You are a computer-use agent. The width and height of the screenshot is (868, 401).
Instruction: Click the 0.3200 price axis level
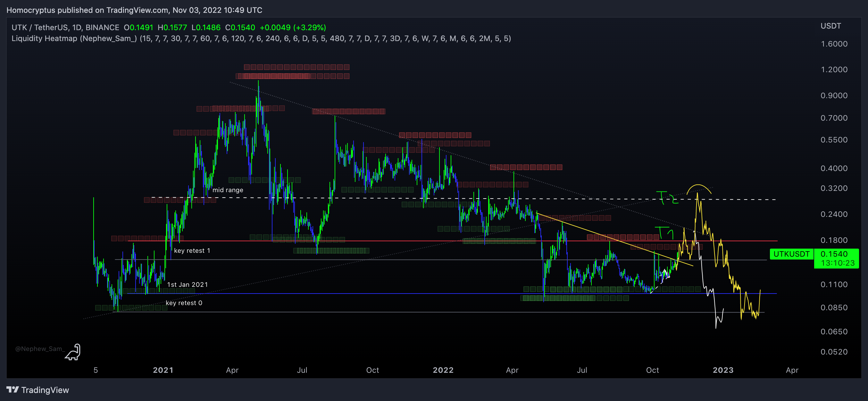tap(834, 188)
